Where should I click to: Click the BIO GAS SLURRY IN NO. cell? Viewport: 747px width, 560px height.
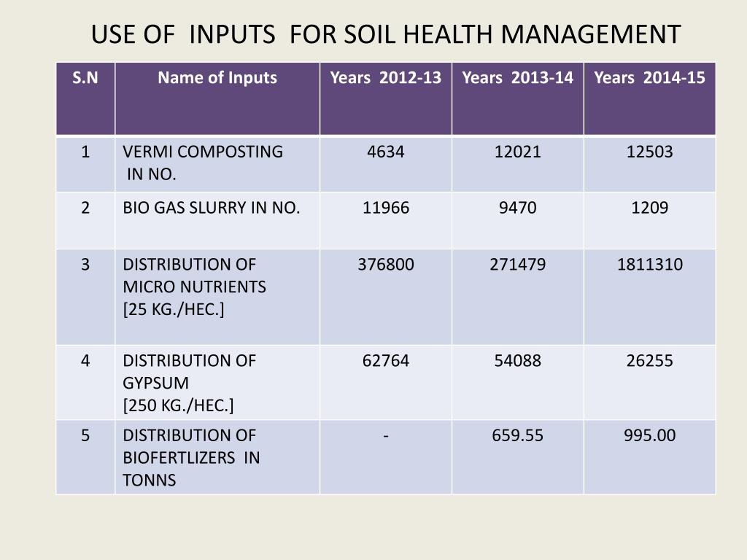212,208
